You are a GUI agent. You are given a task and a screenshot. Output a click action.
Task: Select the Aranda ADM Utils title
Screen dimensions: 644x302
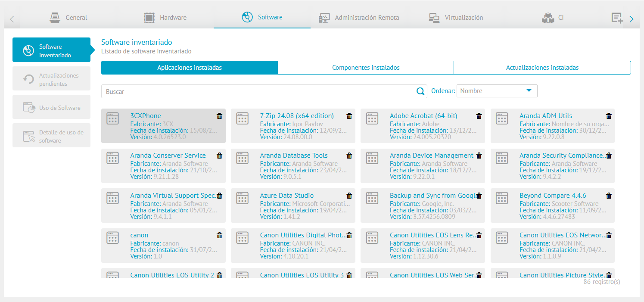(546, 116)
